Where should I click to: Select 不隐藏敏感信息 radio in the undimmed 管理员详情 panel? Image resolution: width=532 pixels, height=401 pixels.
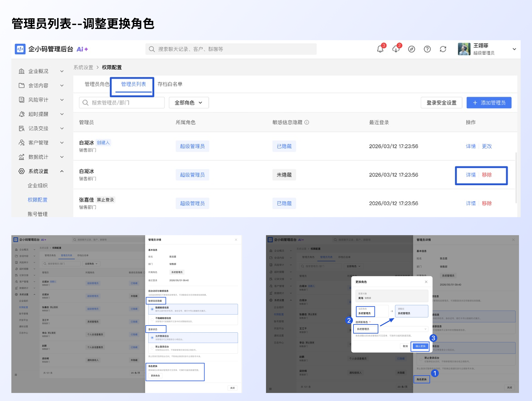(152, 320)
